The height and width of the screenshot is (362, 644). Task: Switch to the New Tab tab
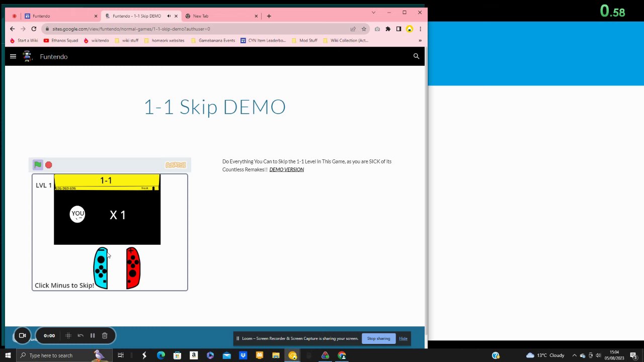click(x=220, y=16)
